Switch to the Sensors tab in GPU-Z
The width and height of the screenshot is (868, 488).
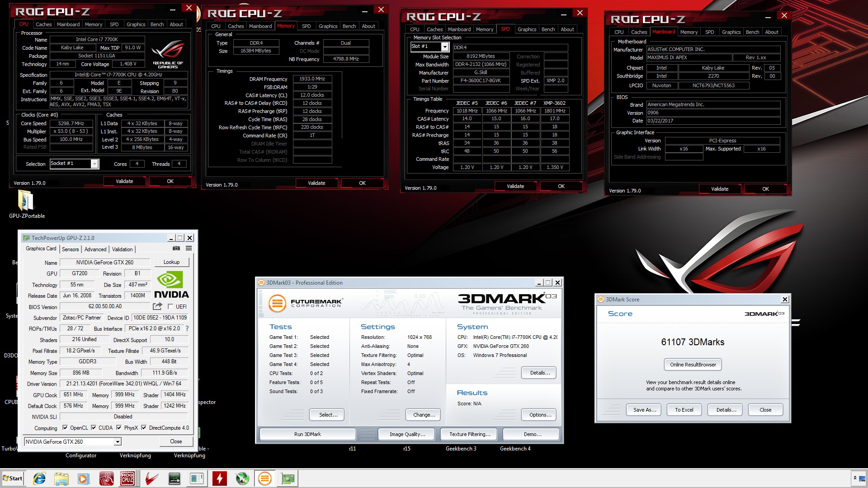[x=70, y=249]
